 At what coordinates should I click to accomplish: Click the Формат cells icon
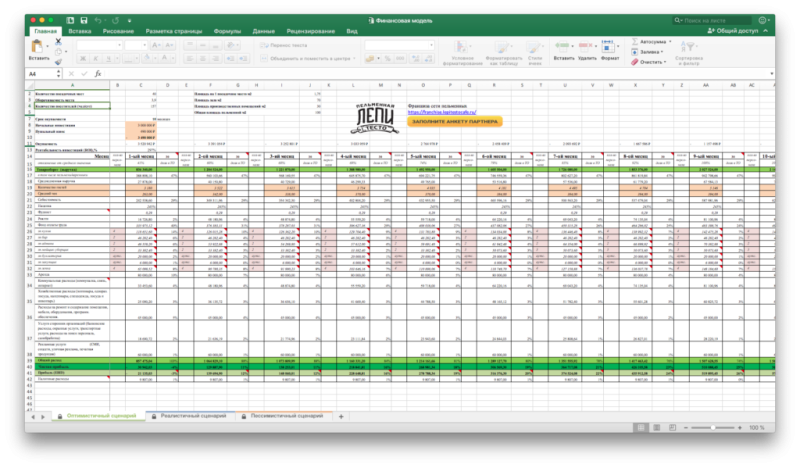[609, 47]
